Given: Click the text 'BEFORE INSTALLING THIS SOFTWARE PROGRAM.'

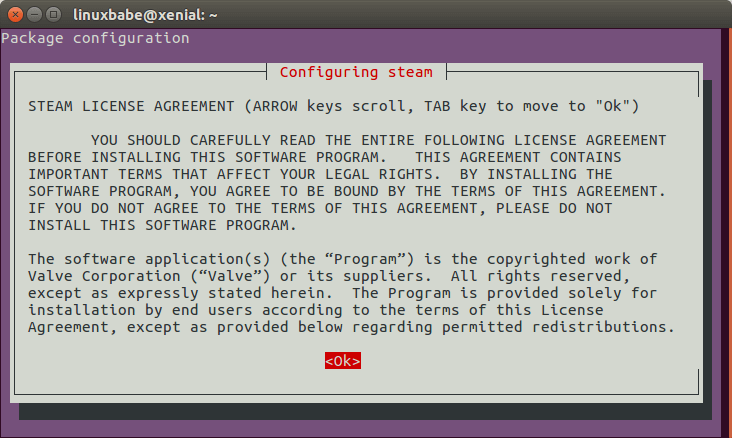Looking at the screenshot, I should tap(207, 157).
